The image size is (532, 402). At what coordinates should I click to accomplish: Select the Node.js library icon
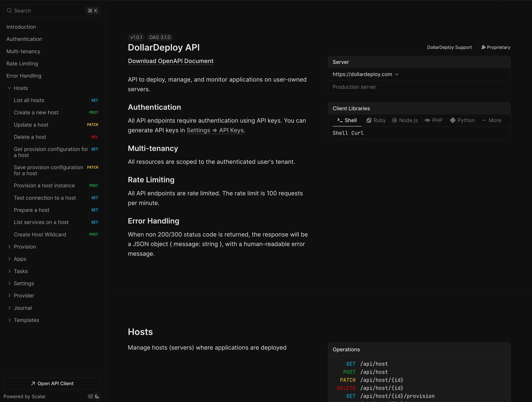tap(394, 120)
